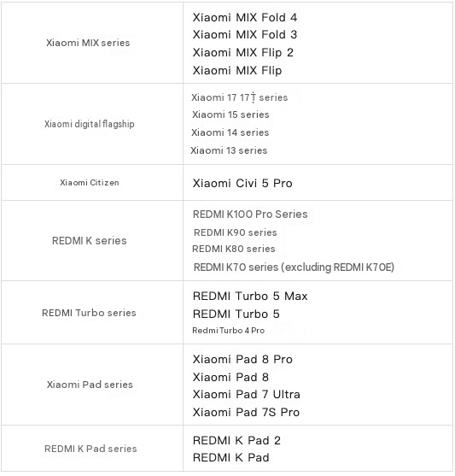Select the REDMI K90 series line
The width and height of the screenshot is (455, 476).
point(236,232)
